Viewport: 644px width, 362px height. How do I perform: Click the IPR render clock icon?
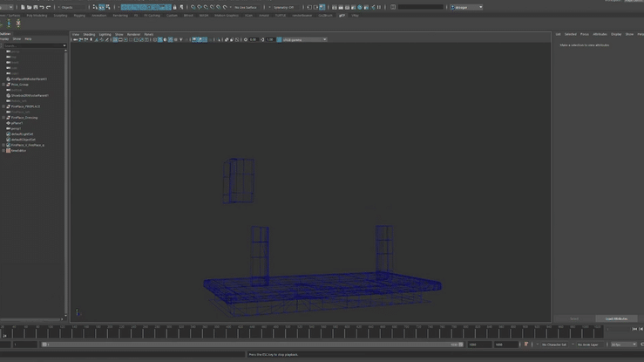(x=360, y=7)
